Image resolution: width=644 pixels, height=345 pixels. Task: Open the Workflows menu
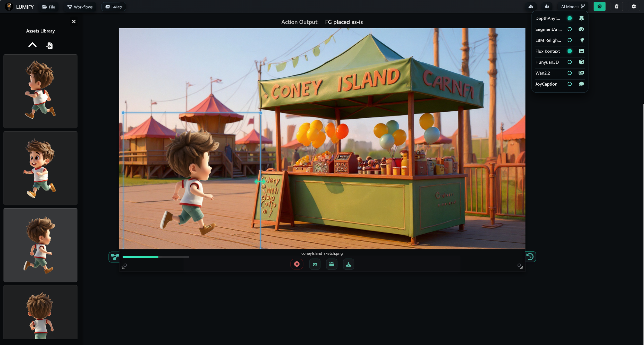[80, 7]
